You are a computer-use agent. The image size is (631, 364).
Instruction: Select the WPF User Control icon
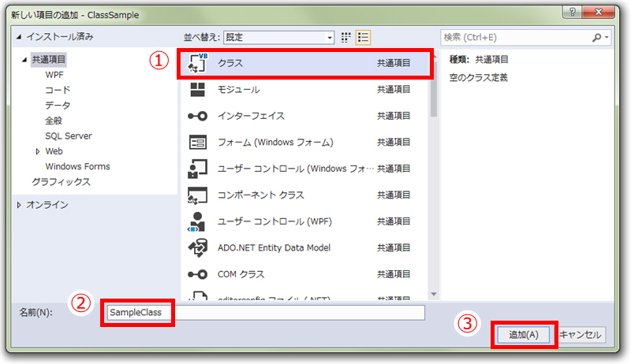(x=197, y=221)
